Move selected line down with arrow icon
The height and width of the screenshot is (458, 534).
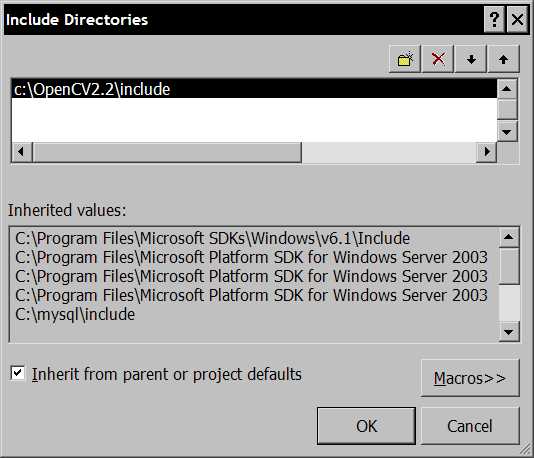click(x=471, y=59)
